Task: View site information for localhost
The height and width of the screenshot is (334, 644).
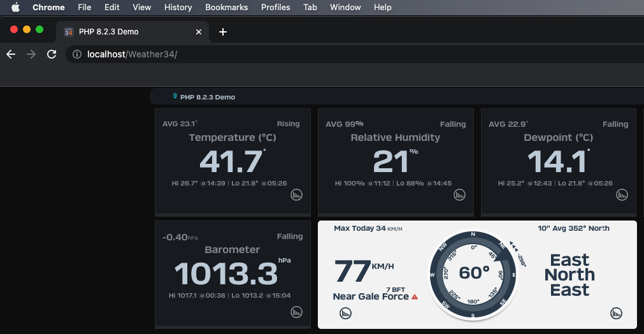Action: pos(77,54)
